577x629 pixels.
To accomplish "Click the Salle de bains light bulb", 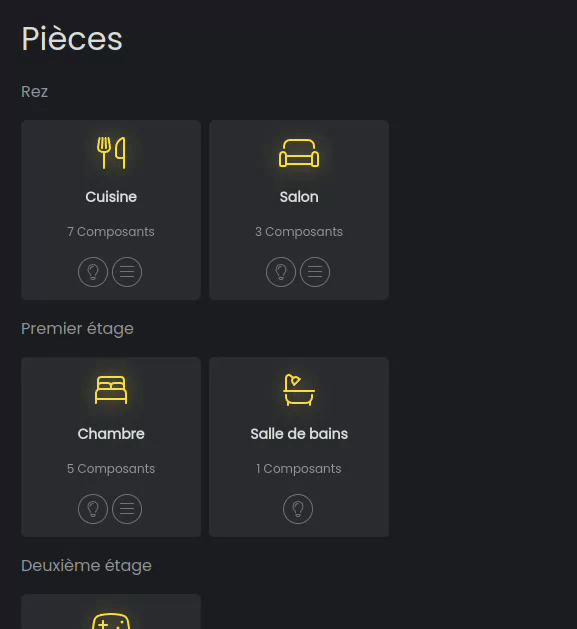I will pos(298,509).
